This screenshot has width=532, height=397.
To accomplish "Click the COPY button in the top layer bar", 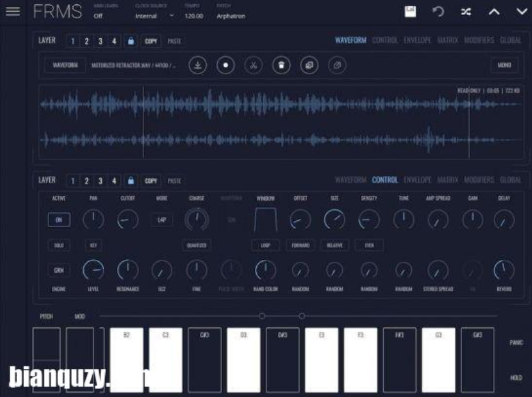I will [x=151, y=41].
